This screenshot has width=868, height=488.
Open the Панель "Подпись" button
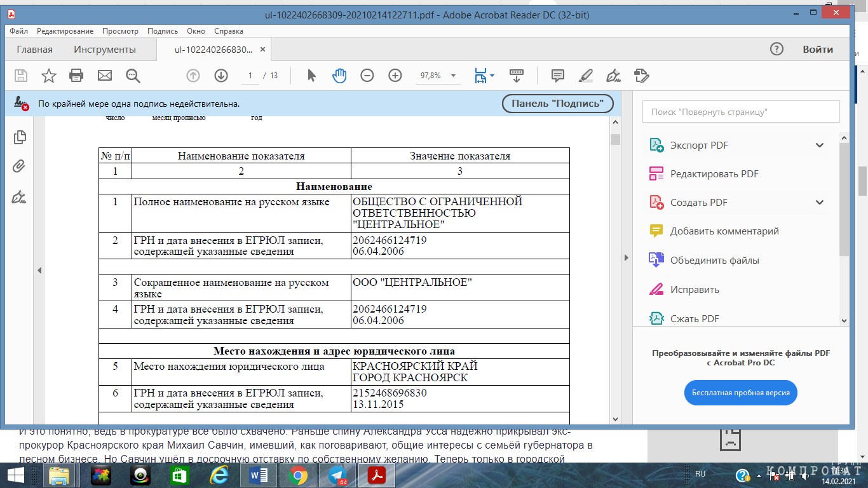(557, 104)
